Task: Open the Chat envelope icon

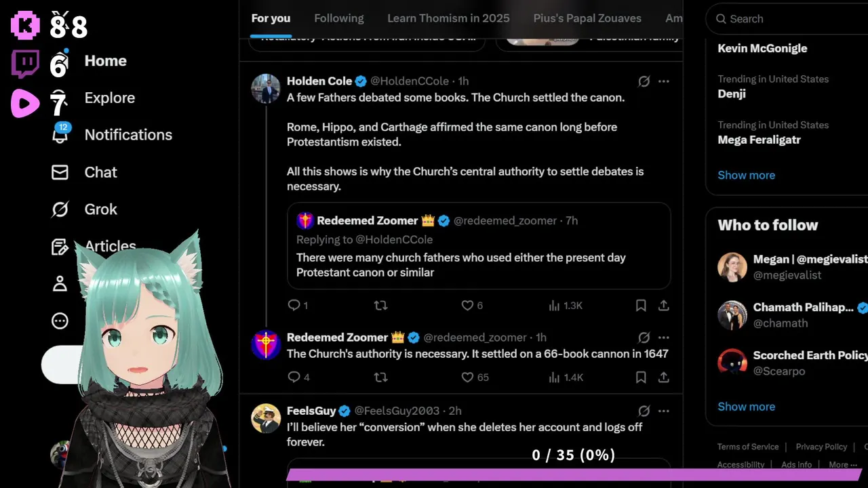Action: [x=60, y=172]
